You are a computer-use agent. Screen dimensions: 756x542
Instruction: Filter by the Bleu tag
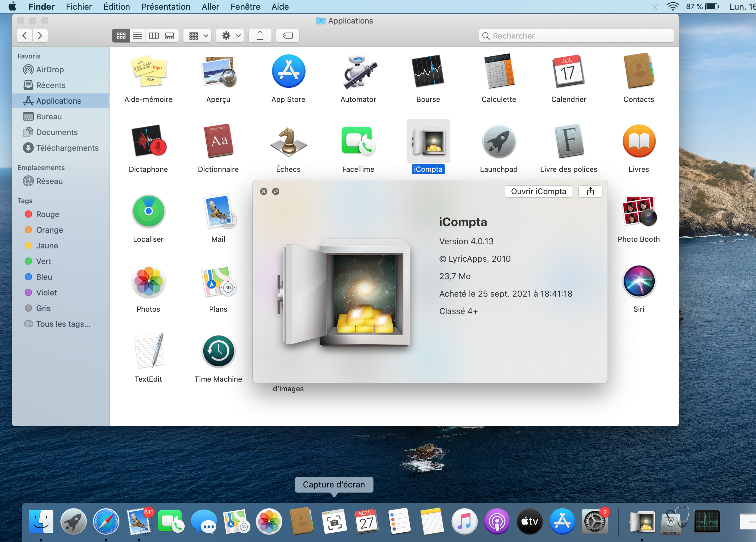(x=61, y=277)
